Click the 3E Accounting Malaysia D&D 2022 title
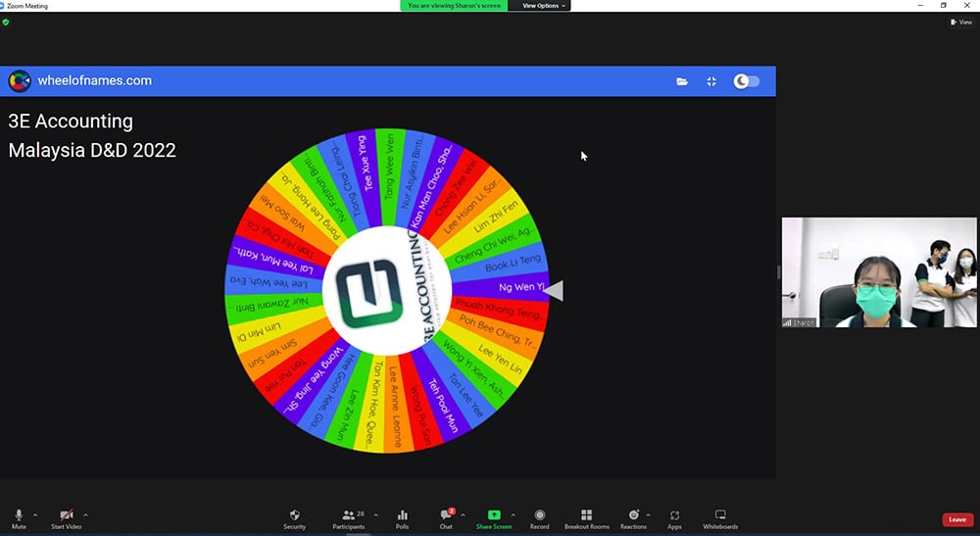 (92, 135)
